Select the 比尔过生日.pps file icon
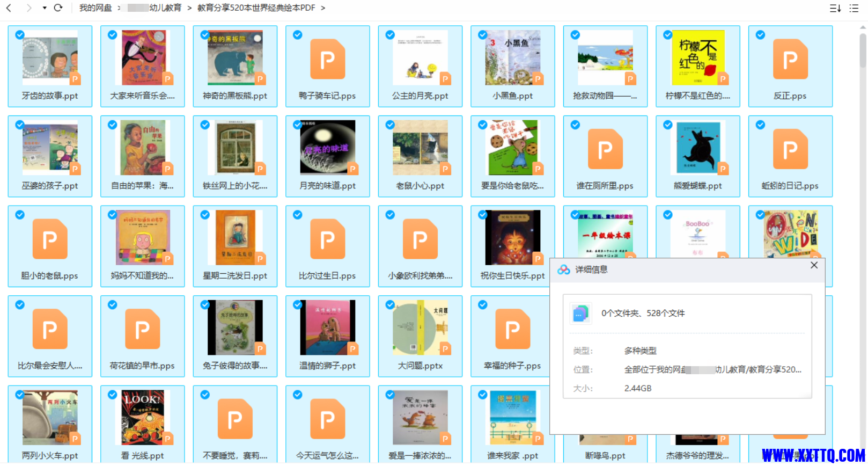Image resolution: width=868 pixels, height=466 pixels. coord(328,239)
